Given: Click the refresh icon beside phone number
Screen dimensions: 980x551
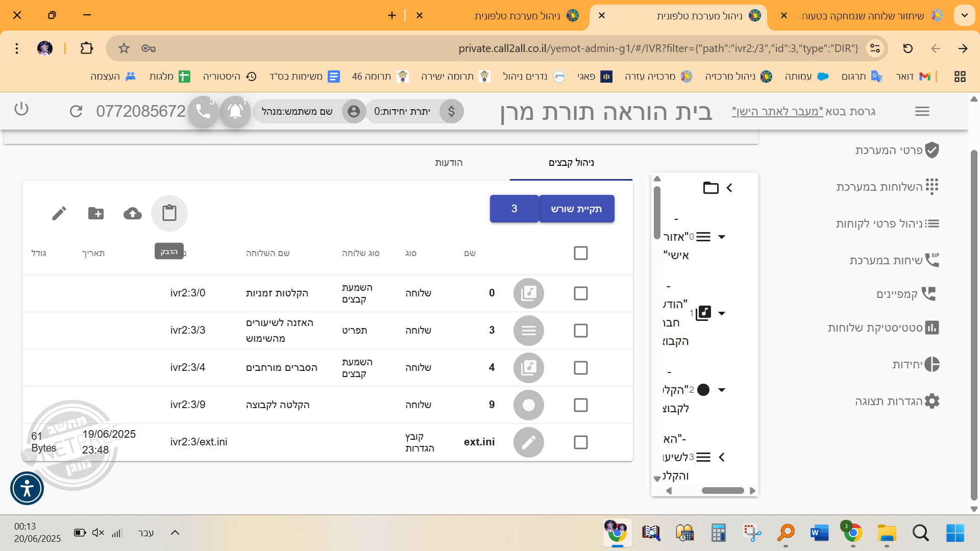Looking at the screenshot, I should [76, 111].
